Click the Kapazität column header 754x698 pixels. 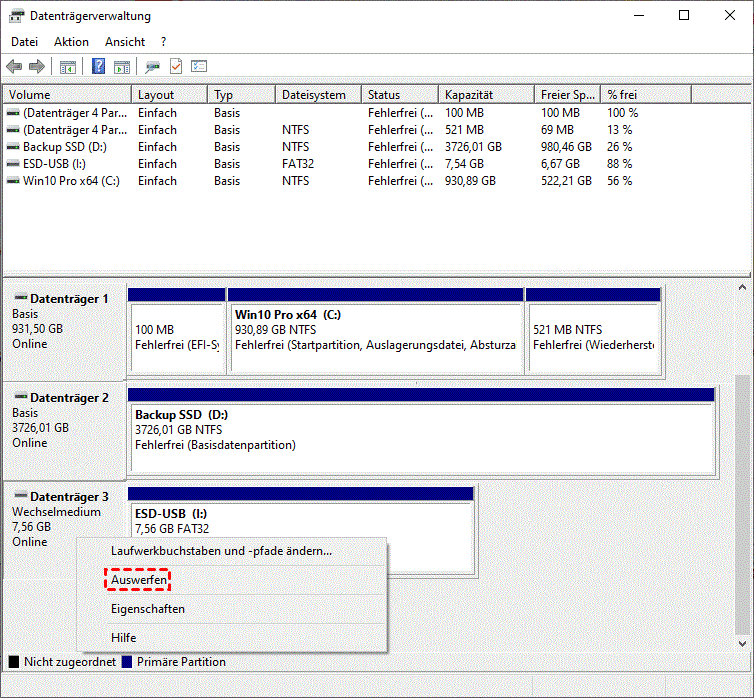click(470, 95)
